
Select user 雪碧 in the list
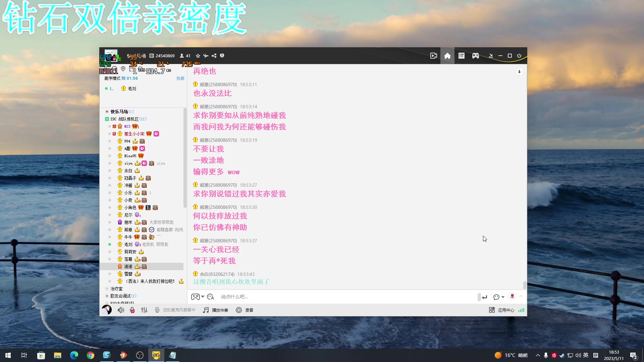pos(128,274)
